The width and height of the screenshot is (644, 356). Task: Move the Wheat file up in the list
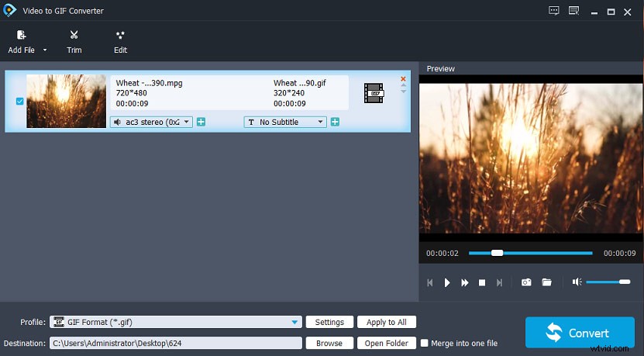coord(403,85)
